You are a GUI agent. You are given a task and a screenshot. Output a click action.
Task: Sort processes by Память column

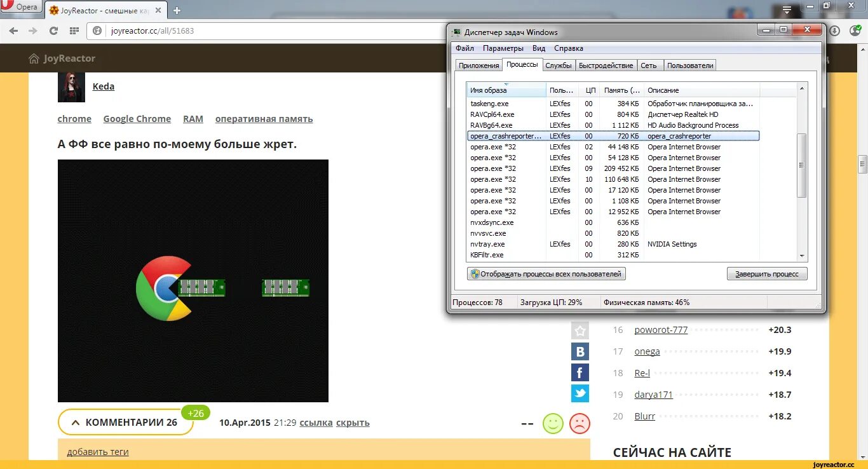(x=621, y=90)
